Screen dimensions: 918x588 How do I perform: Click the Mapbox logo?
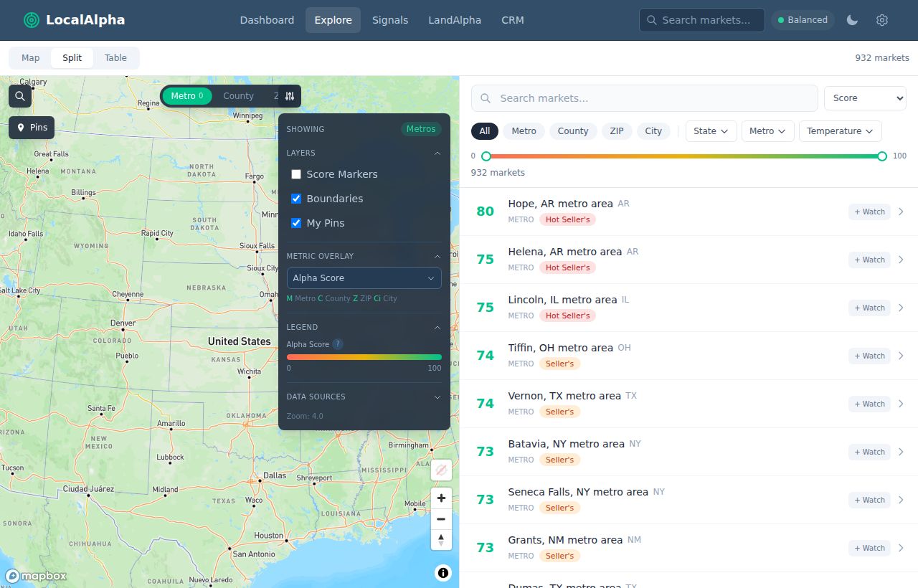coord(36,575)
